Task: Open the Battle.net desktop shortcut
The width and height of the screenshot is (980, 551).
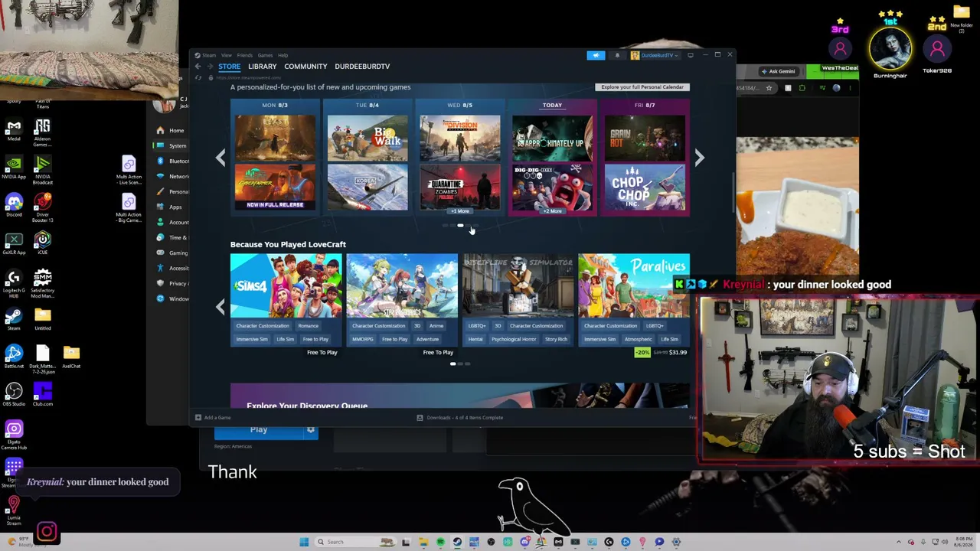Action: [x=14, y=357]
